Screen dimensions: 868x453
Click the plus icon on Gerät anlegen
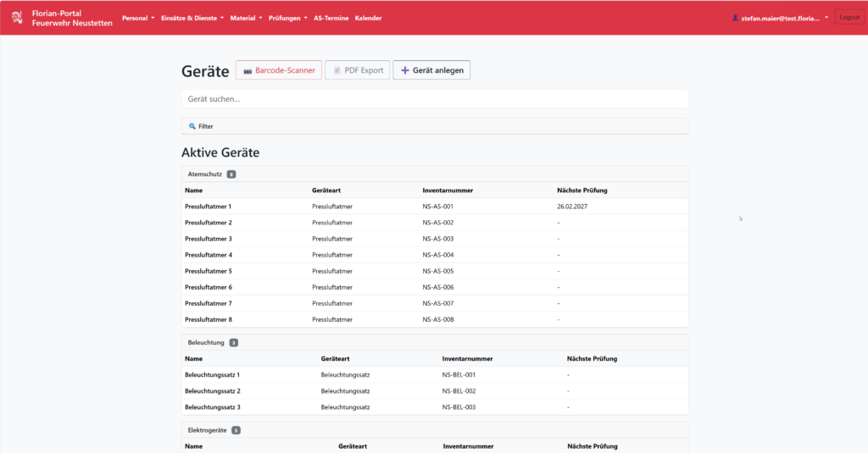[405, 71]
